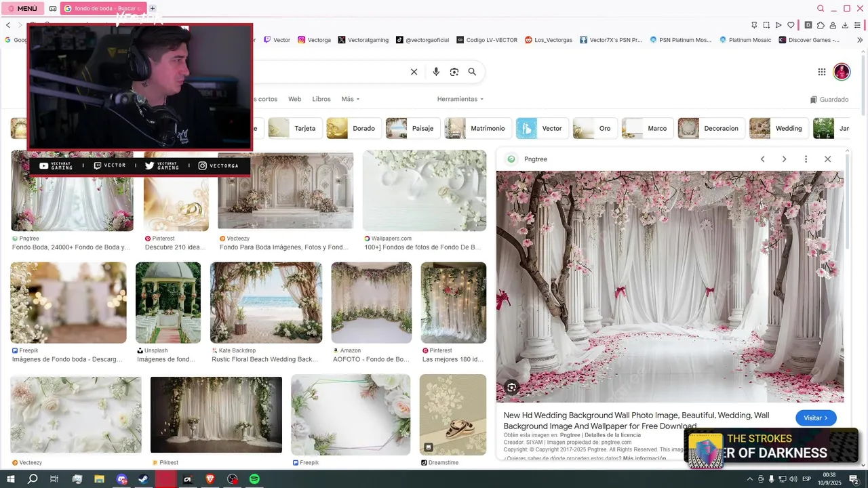
Task: Click Visitar button in preview
Action: click(816, 418)
